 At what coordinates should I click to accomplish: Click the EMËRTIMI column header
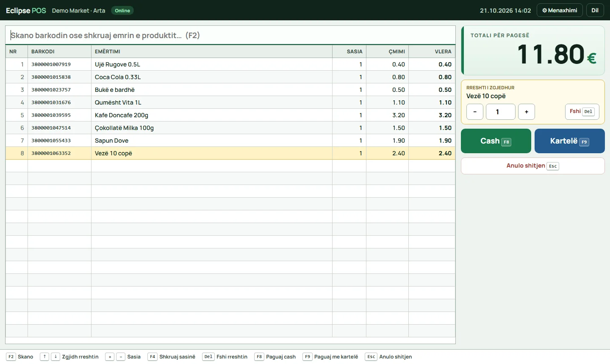212,52
